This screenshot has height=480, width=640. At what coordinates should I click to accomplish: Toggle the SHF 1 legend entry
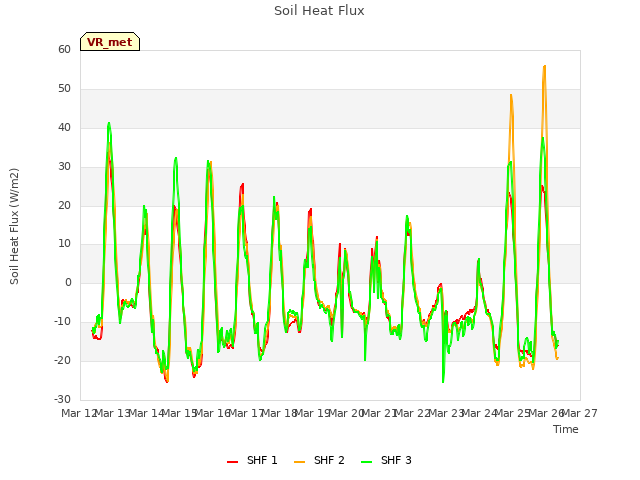[252, 460]
